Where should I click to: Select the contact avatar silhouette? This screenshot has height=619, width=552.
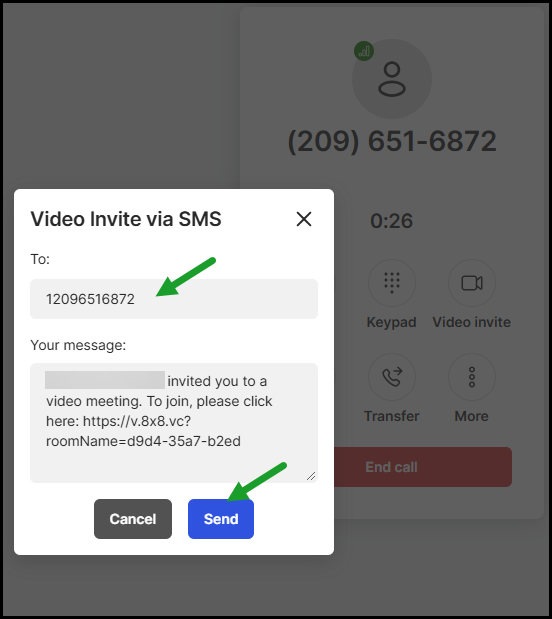(x=392, y=79)
